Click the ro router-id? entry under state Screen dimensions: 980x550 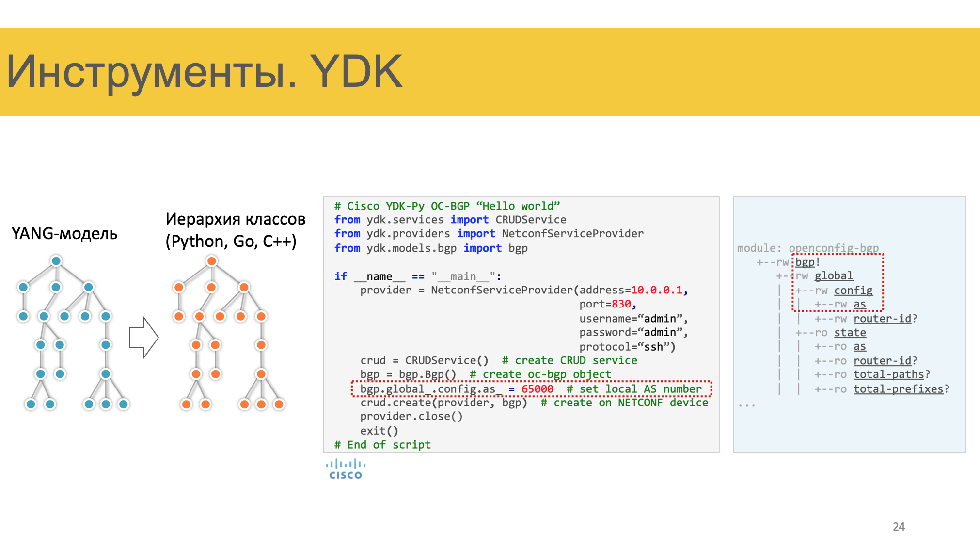click(884, 360)
